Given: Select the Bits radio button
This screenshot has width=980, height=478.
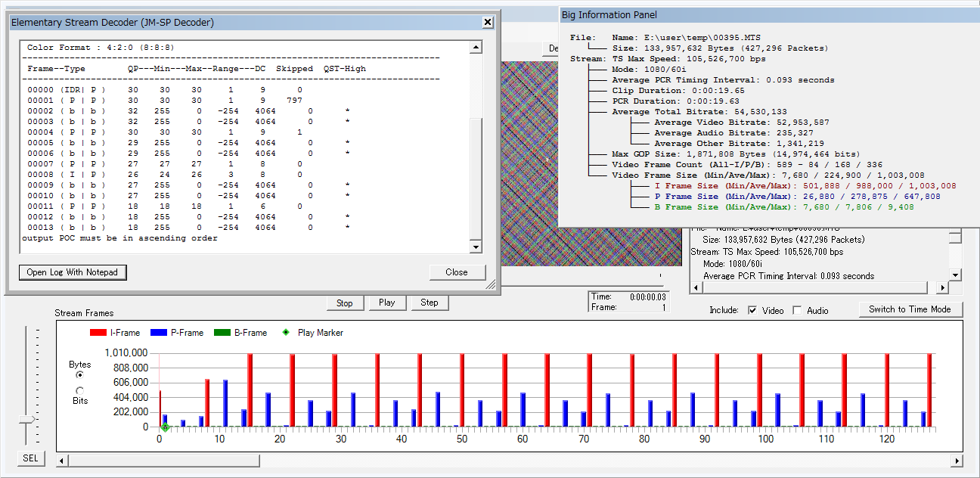Looking at the screenshot, I should 80,390.
